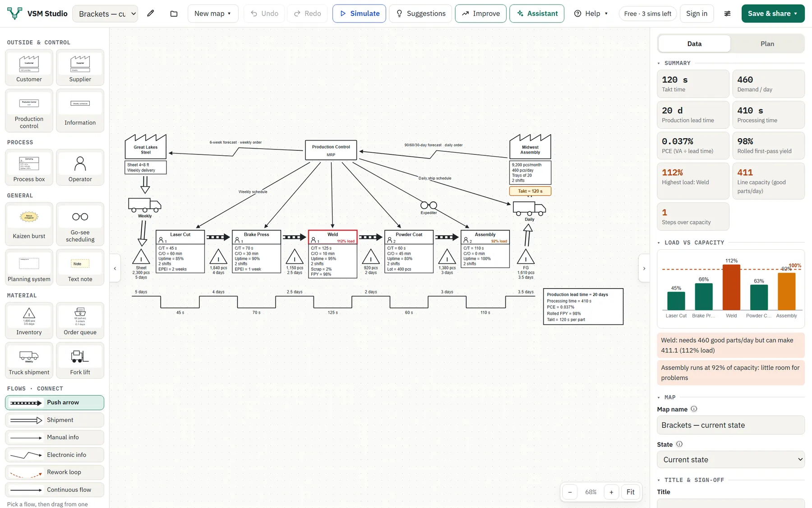
Task: Select the Kaizen burst shape
Action: point(29,224)
